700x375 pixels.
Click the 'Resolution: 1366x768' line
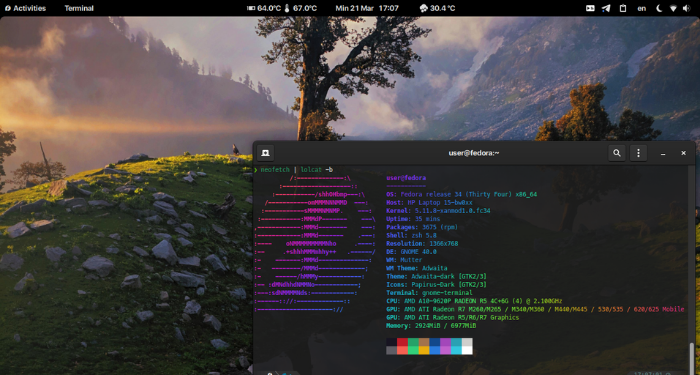pos(422,243)
